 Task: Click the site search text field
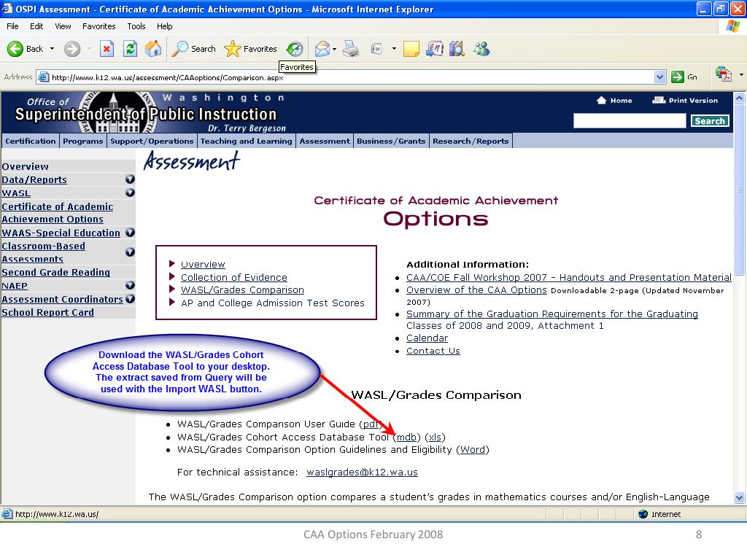(630, 121)
